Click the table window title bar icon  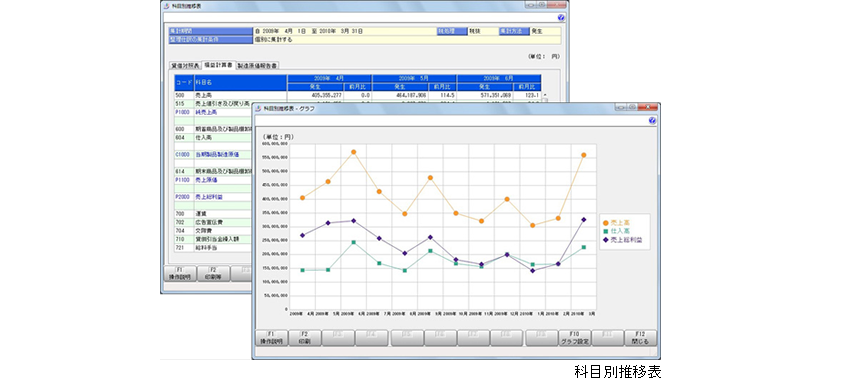[166, 5]
